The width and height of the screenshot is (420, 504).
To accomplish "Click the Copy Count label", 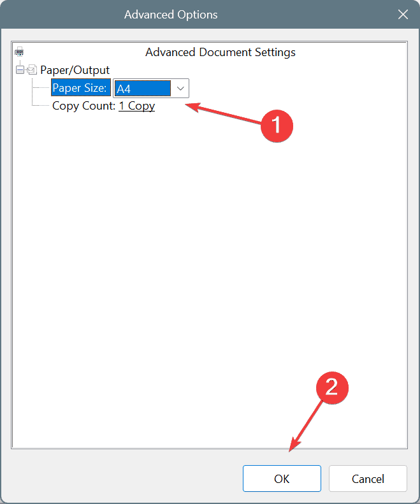I will click(x=83, y=106).
